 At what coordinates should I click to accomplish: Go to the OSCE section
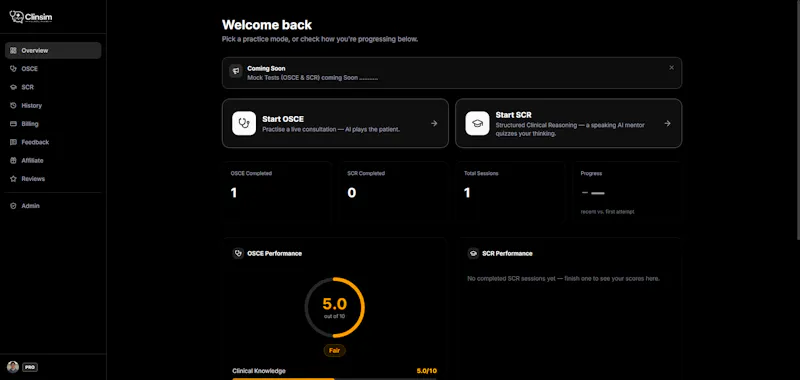[x=53, y=69]
